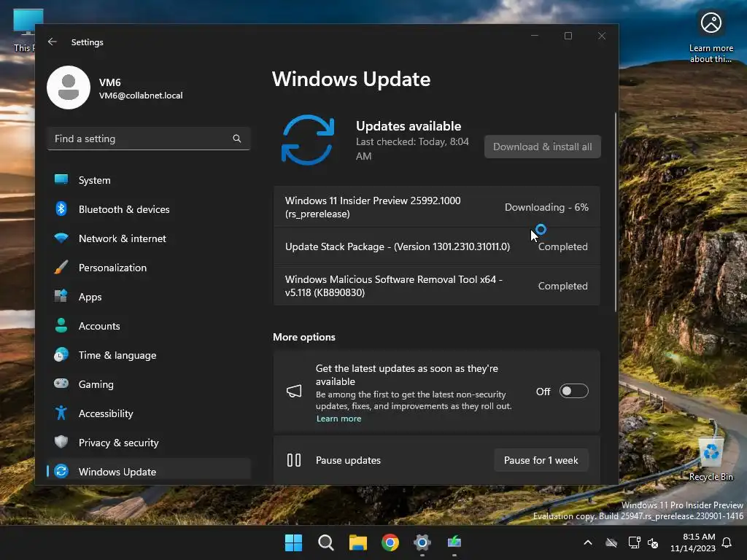Click the rightmost pinned app icon in taskbar

pos(454,542)
